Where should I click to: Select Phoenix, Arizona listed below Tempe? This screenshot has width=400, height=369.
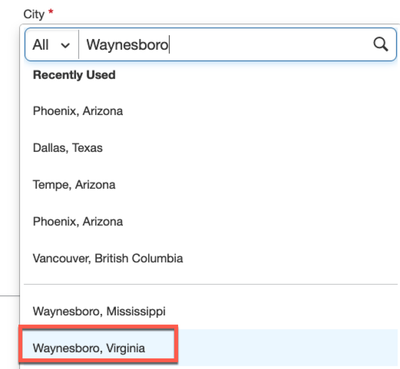point(211,221)
